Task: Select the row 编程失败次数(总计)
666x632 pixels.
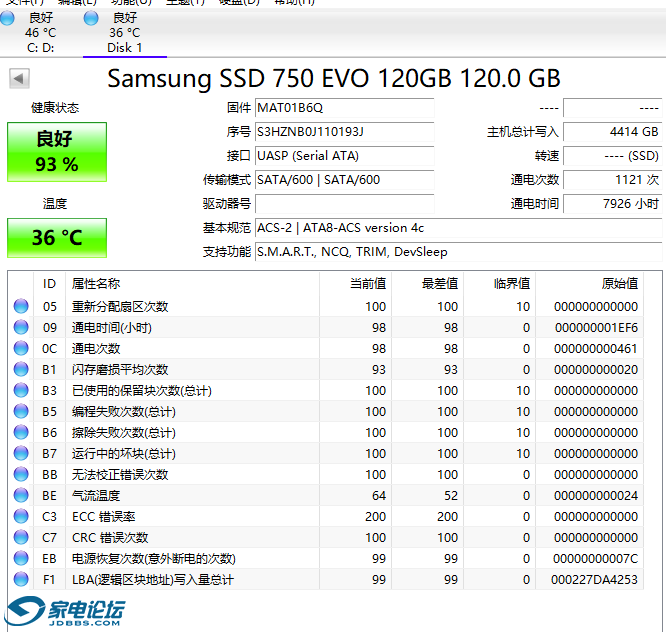Action: (326, 412)
